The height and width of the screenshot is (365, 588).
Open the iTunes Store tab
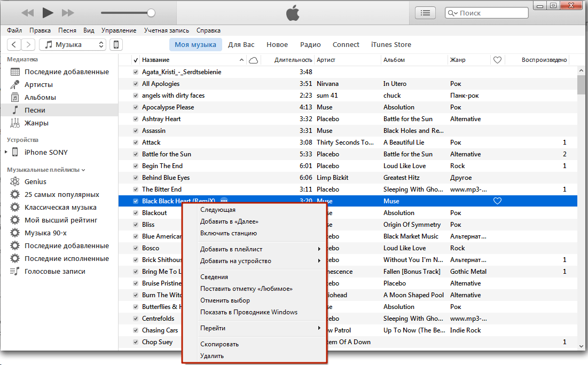tap(391, 45)
